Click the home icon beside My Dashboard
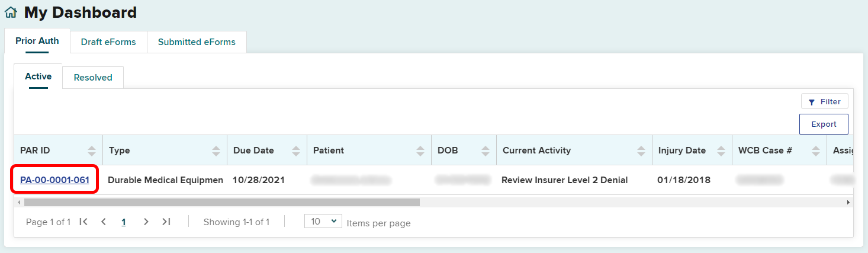Image resolution: width=868 pixels, height=253 pixels. tap(11, 12)
